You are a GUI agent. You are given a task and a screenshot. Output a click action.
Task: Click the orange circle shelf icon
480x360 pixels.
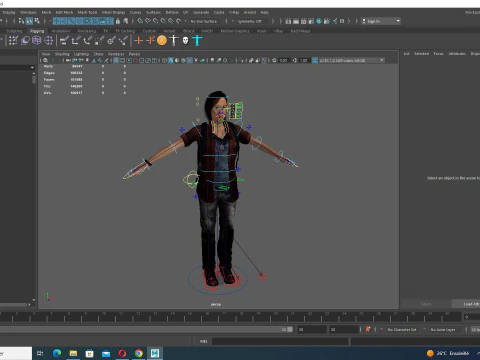[162, 40]
